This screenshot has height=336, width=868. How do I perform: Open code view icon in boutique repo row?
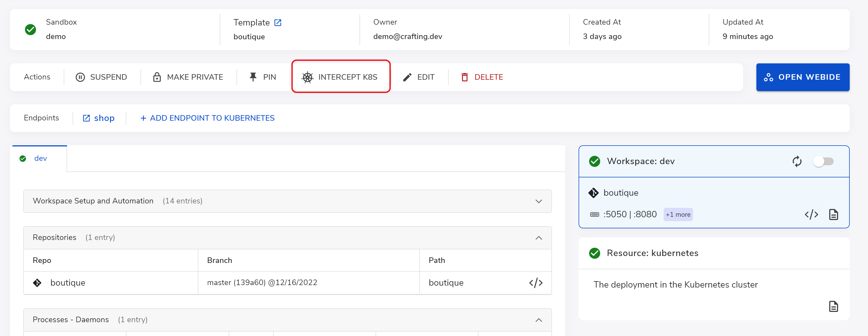(536, 283)
